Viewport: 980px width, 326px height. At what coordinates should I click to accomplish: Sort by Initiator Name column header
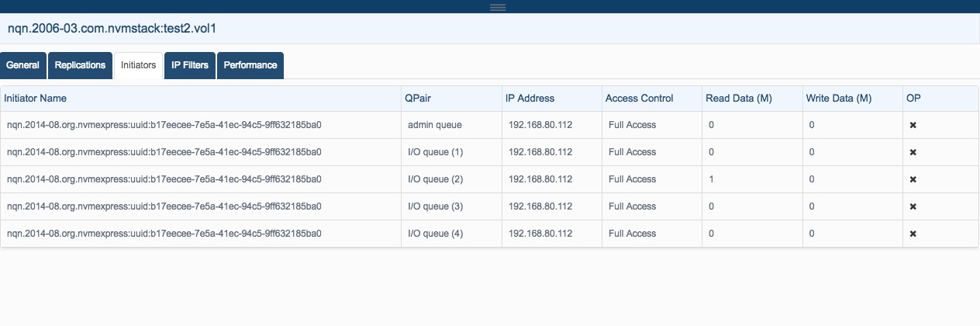coord(36,99)
